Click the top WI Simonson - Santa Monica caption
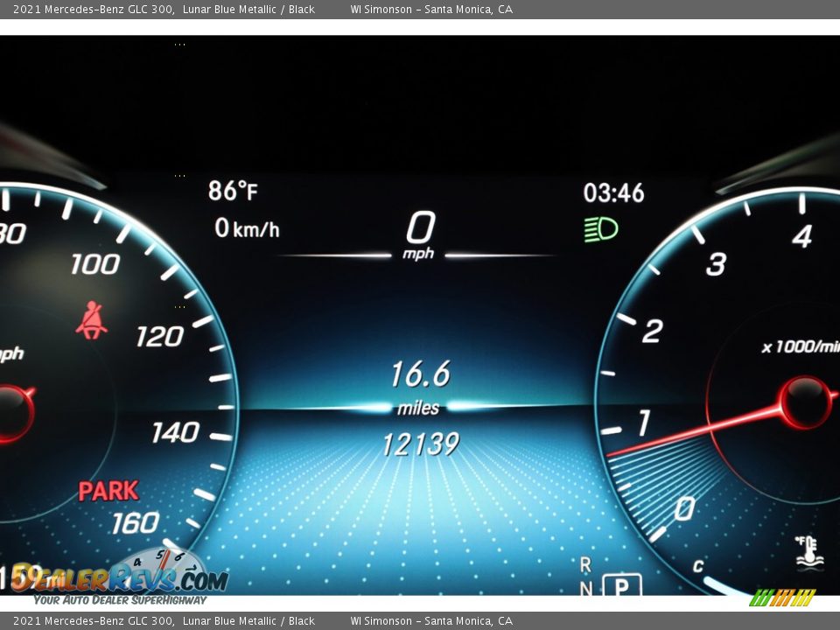The height and width of the screenshot is (630, 840). click(431, 9)
